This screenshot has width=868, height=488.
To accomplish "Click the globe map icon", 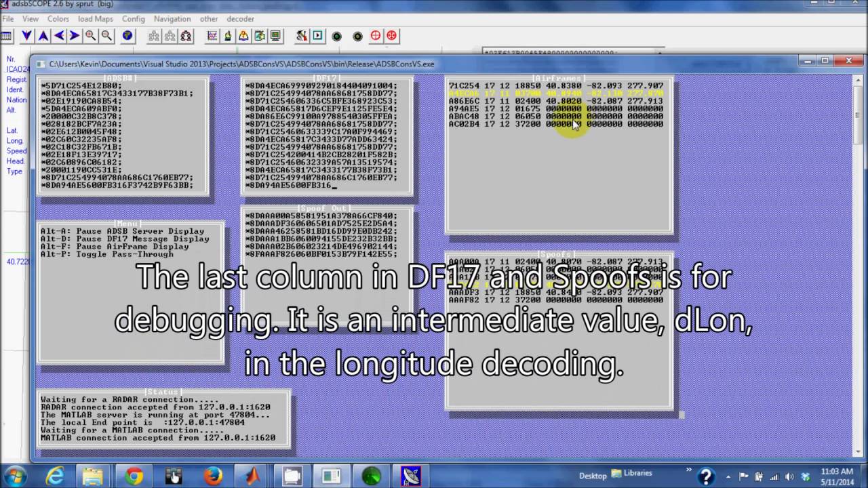I will [x=127, y=36].
